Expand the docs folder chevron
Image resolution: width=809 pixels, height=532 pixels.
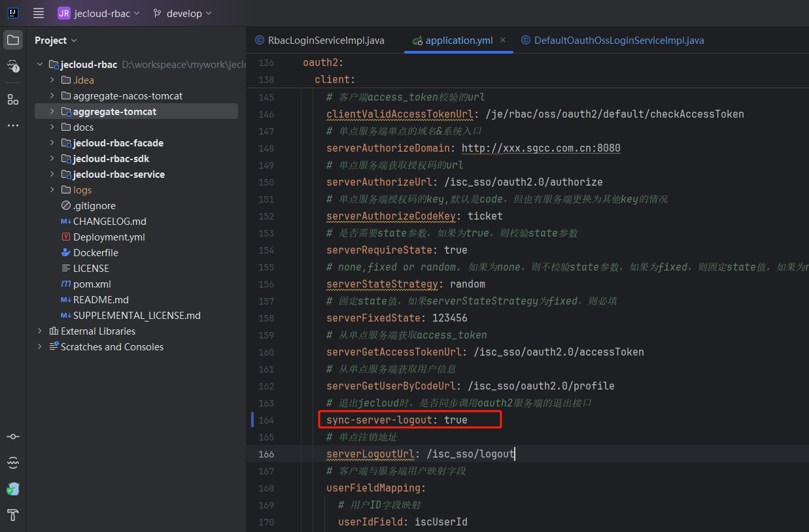point(52,127)
